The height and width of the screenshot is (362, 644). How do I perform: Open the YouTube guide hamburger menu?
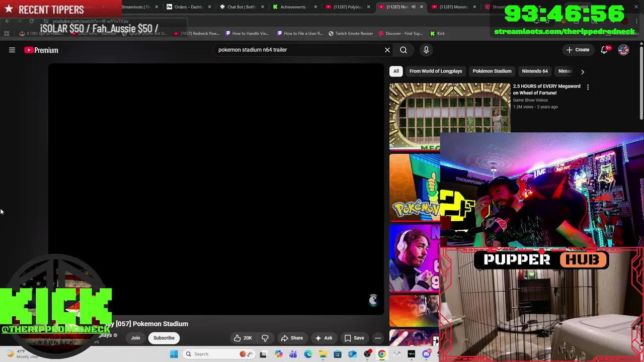click(x=12, y=50)
